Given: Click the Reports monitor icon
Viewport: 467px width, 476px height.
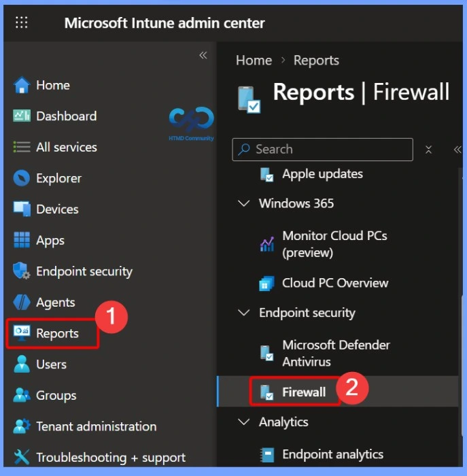Looking at the screenshot, I should click(22, 333).
